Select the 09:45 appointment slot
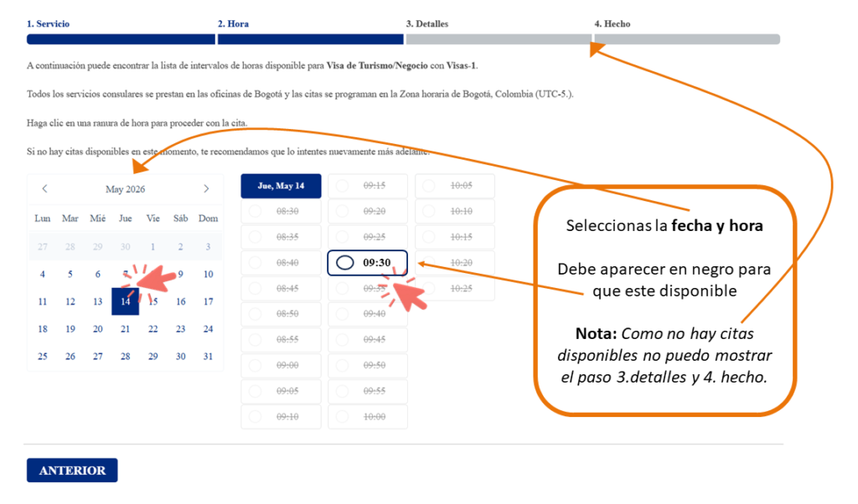858x504 pixels. (x=367, y=339)
